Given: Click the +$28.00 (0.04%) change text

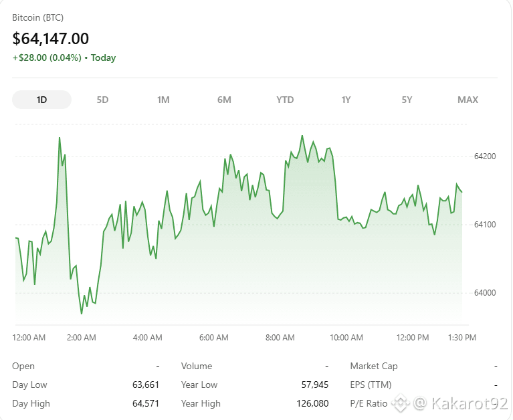Looking at the screenshot, I should [x=47, y=58].
